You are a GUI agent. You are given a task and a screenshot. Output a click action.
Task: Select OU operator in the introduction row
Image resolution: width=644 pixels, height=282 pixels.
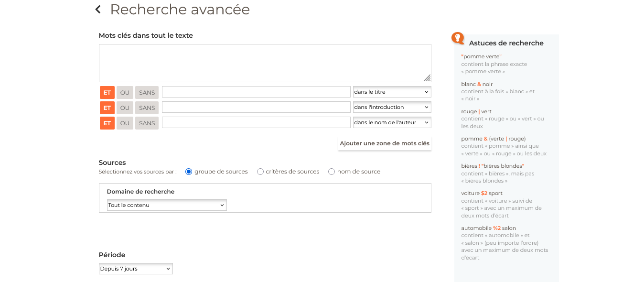pos(125,108)
